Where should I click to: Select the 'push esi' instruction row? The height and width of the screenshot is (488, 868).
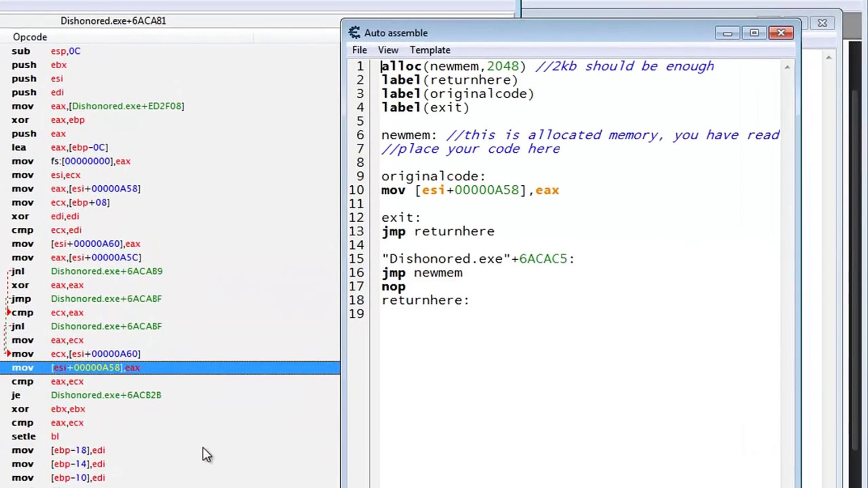click(x=170, y=79)
